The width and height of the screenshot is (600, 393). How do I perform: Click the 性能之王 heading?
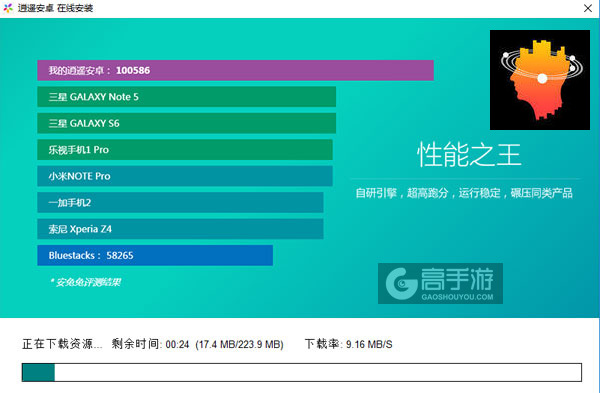pos(469,155)
